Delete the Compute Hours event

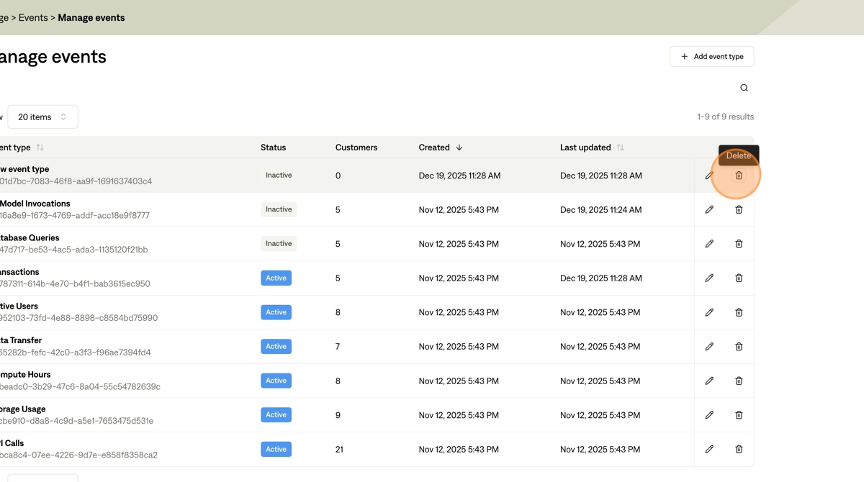[739, 381]
